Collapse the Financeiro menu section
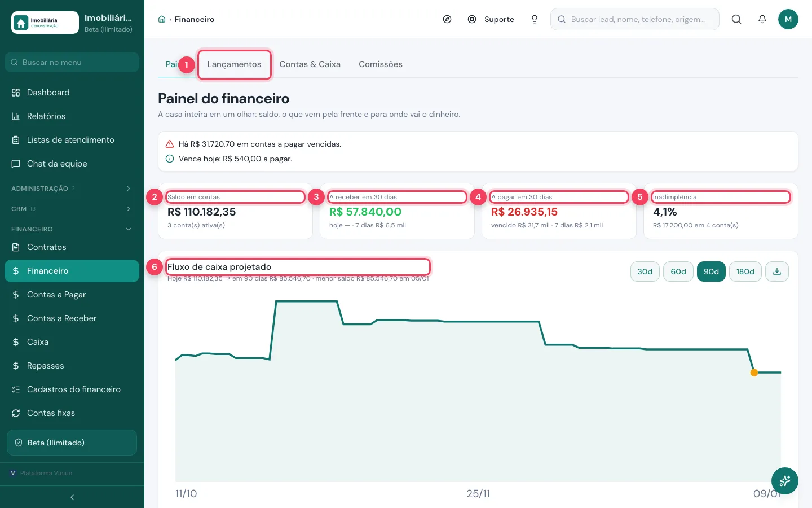Image resolution: width=812 pixels, height=508 pixels. pos(72,229)
